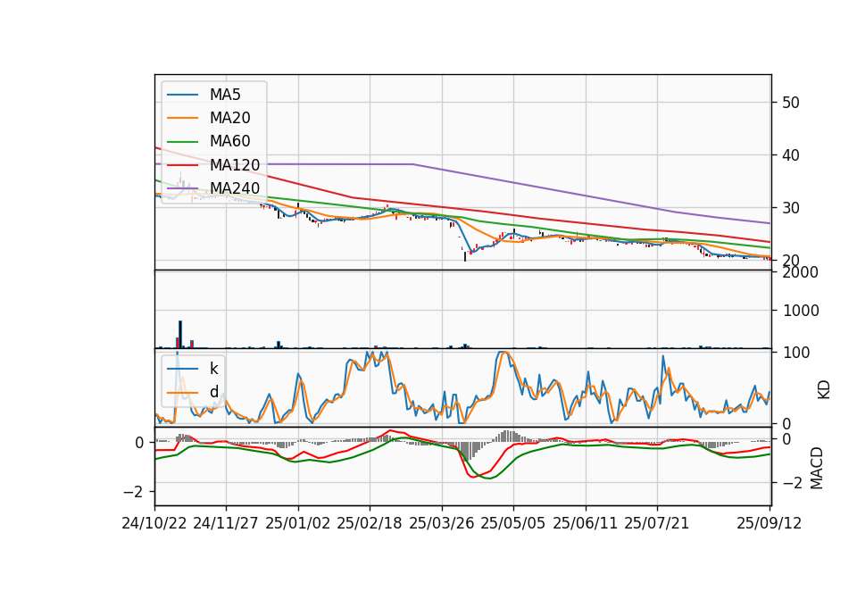Click the d legend label in KD panel

(x=213, y=392)
